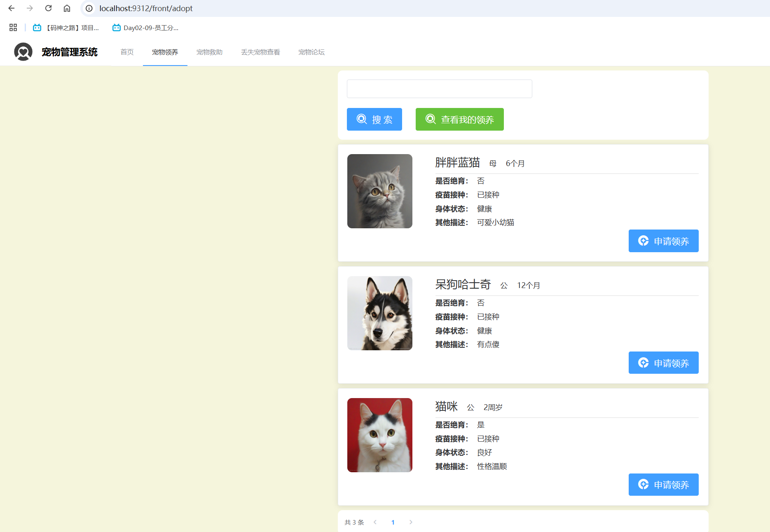
Task: Click the husky photo thumbnail
Action: (x=380, y=313)
